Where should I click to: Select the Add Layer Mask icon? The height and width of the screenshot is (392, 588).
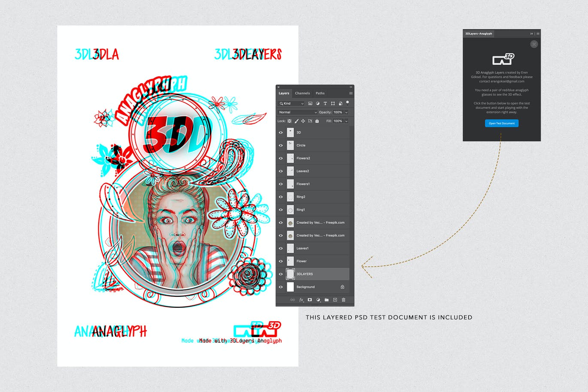click(x=309, y=300)
